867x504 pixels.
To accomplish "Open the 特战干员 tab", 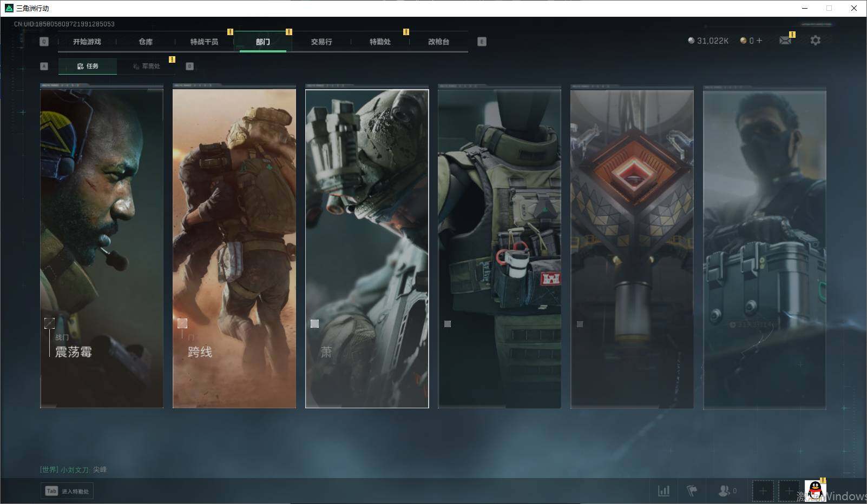I will point(204,42).
